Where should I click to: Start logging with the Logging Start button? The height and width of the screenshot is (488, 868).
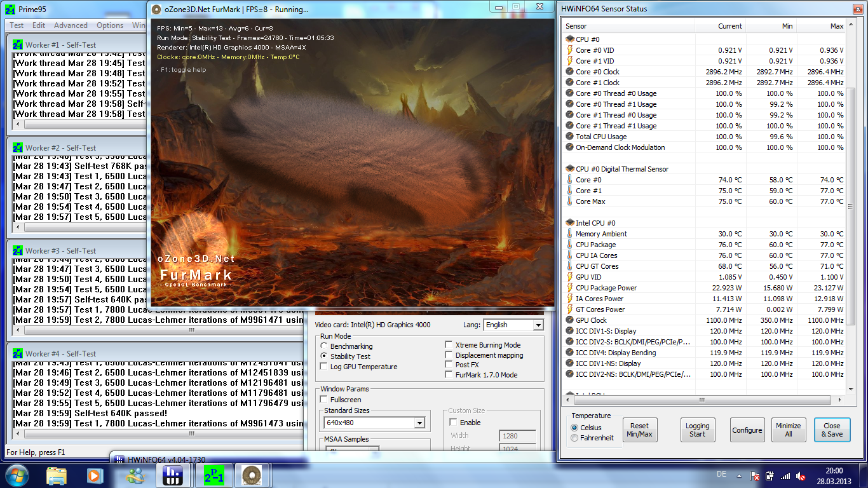click(x=697, y=430)
